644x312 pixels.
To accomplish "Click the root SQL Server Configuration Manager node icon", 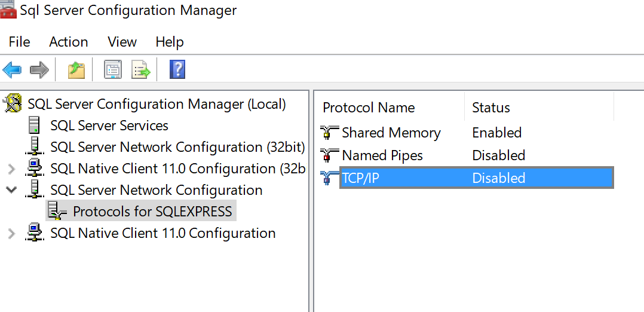I will point(13,103).
